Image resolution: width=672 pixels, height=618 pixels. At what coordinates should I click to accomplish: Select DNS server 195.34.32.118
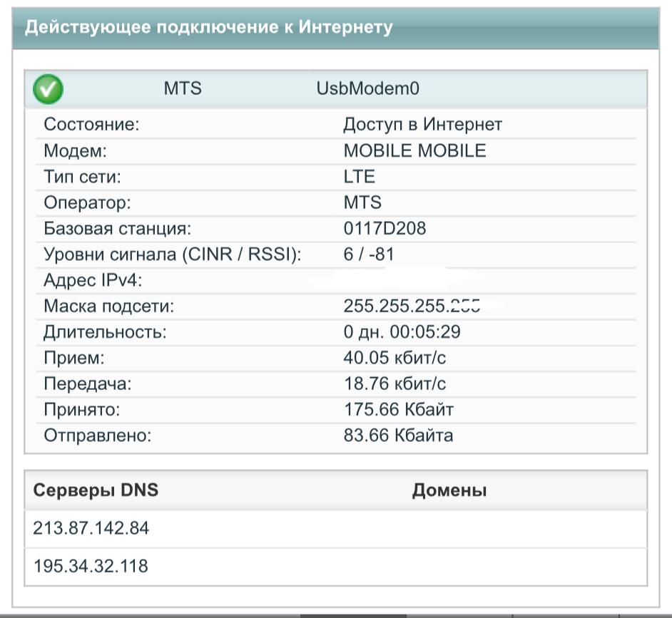point(91,567)
